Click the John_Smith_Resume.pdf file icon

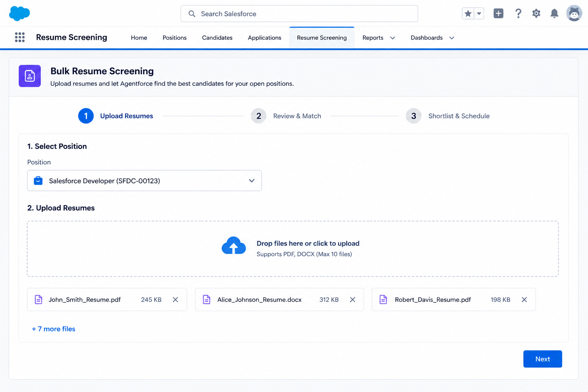coord(39,299)
